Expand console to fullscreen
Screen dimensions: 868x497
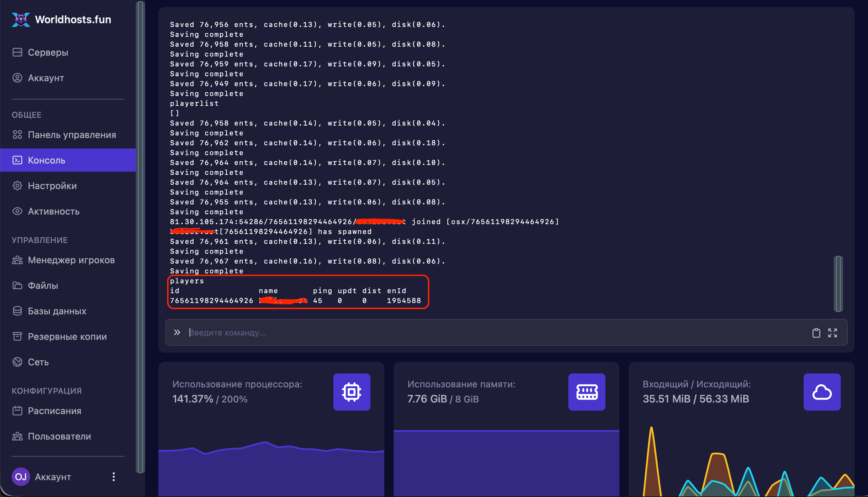click(x=833, y=333)
